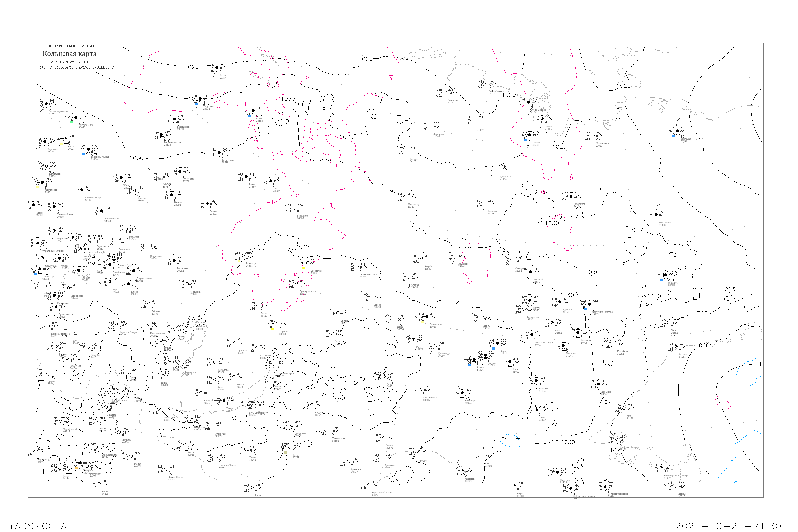Image resolution: width=798 pixels, height=532 pixels.
Task: Click the blue square beside Чокурдах station
Action: point(674,136)
